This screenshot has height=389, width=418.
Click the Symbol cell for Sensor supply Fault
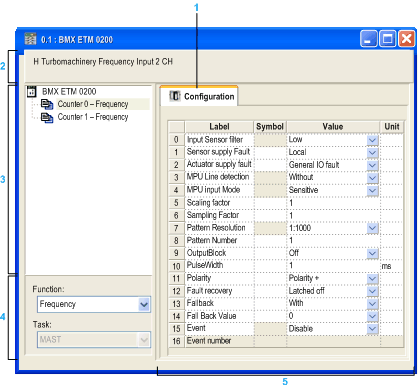pyautogui.click(x=270, y=153)
